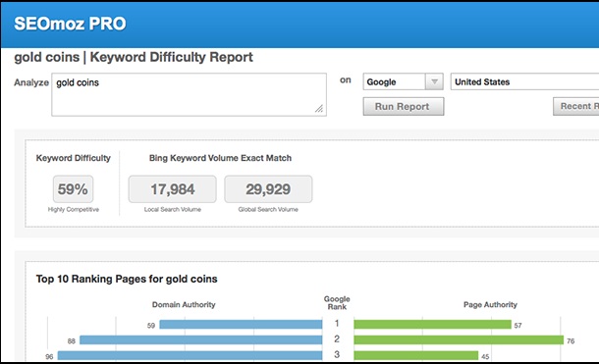The image size is (599, 364).
Task: Click the Run Report button
Action: pyautogui.click(x=403, y=106)
